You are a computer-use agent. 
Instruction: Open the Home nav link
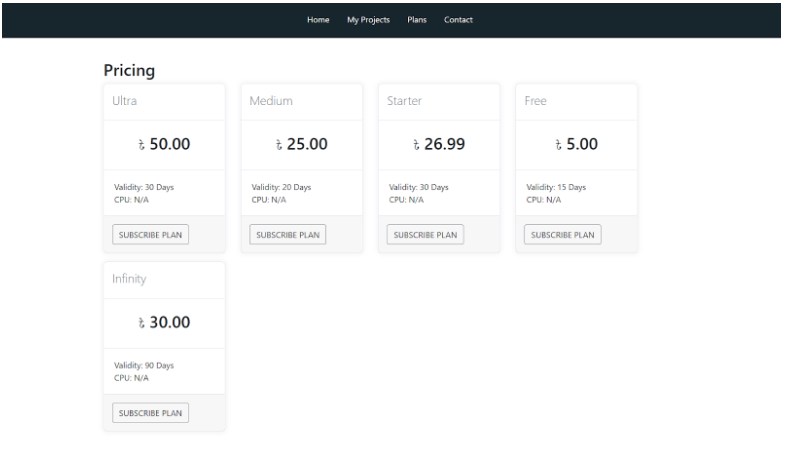point(318,20)
